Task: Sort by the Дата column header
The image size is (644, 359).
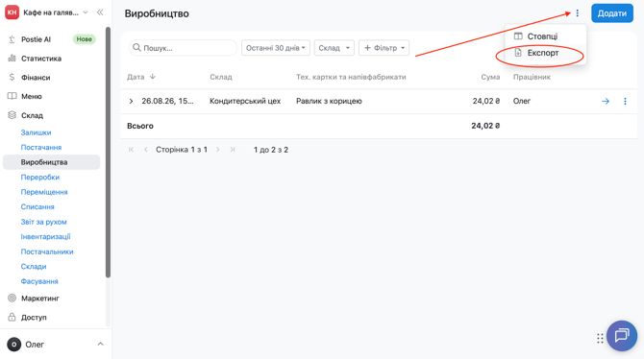Action: coord(141,77)
